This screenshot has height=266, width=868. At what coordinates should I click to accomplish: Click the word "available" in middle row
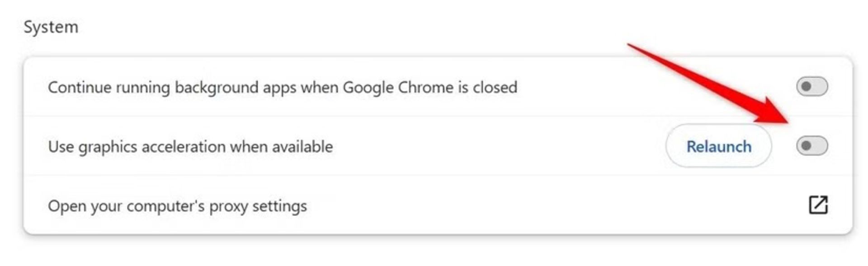(302, 147)
